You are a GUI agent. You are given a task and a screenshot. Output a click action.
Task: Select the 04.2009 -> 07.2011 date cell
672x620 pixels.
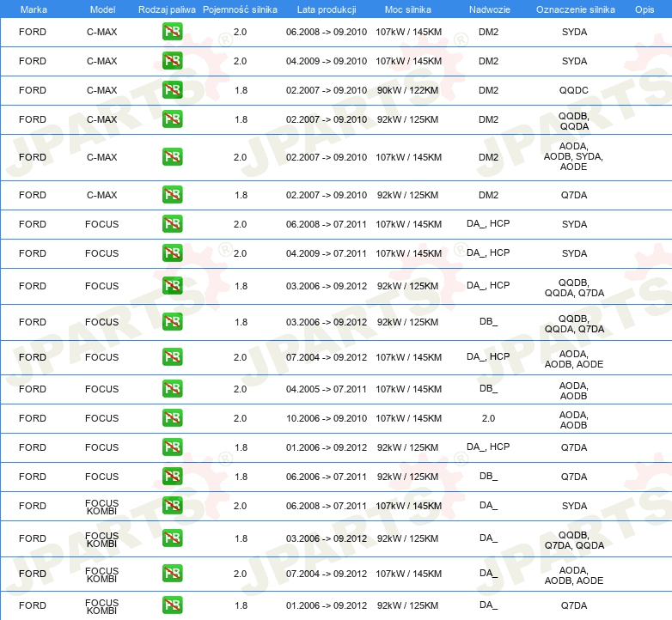pos(327,253)
